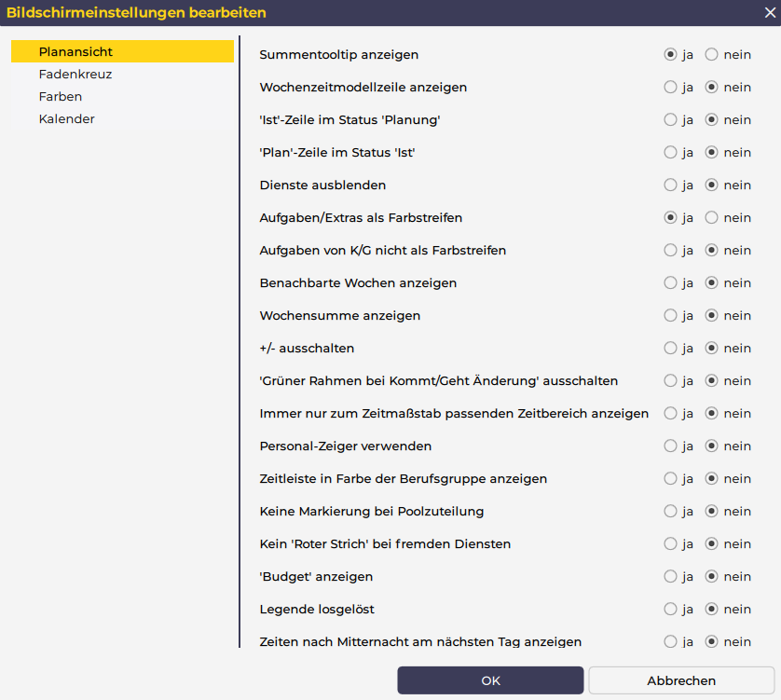781x700 pixels.
Task: Enable Zeitleiste in Farbe der Berufsgruppe
Action: coord(670,479)
